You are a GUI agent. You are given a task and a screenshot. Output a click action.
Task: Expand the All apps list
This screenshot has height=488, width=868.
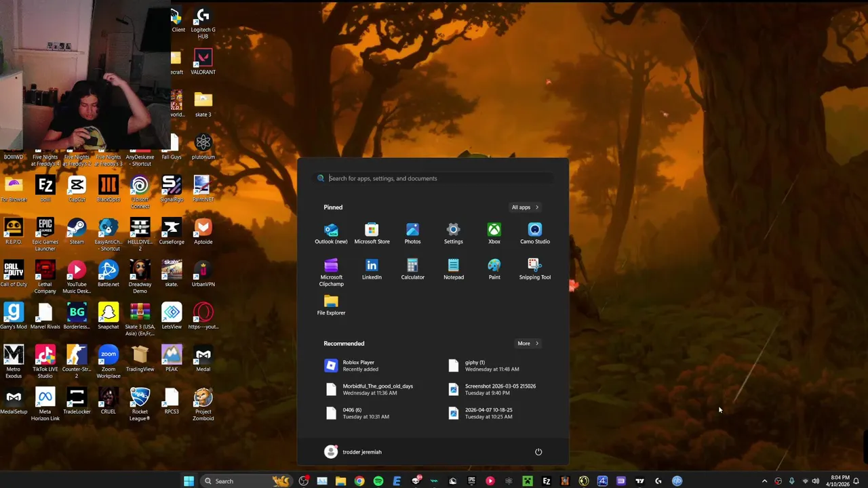point(525,207)
